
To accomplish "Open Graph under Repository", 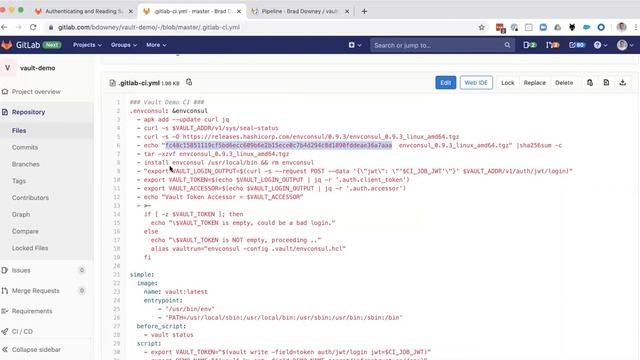I will tap(21, 214).
